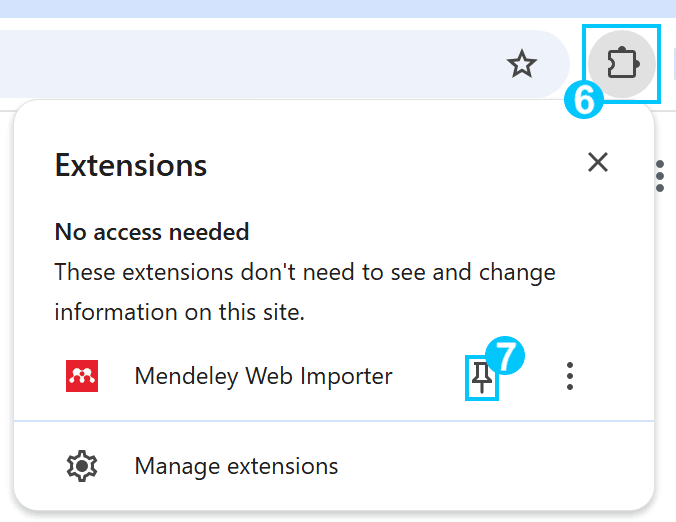The image size is (676, 522).
Task: Click the gear icon beside Manage extensions
Action: click(x=82, y=466)
